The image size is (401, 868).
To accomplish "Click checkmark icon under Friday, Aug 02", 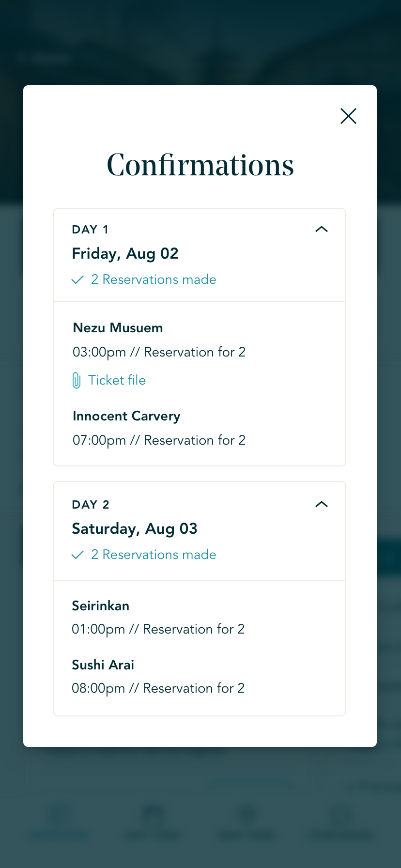I will point(77,280).
